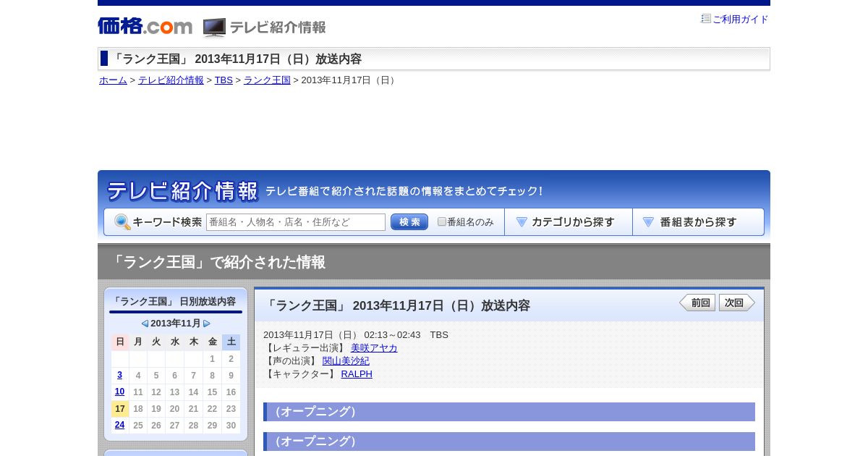
Task: Go to previous month in calendar
Action: pos(145,324)
